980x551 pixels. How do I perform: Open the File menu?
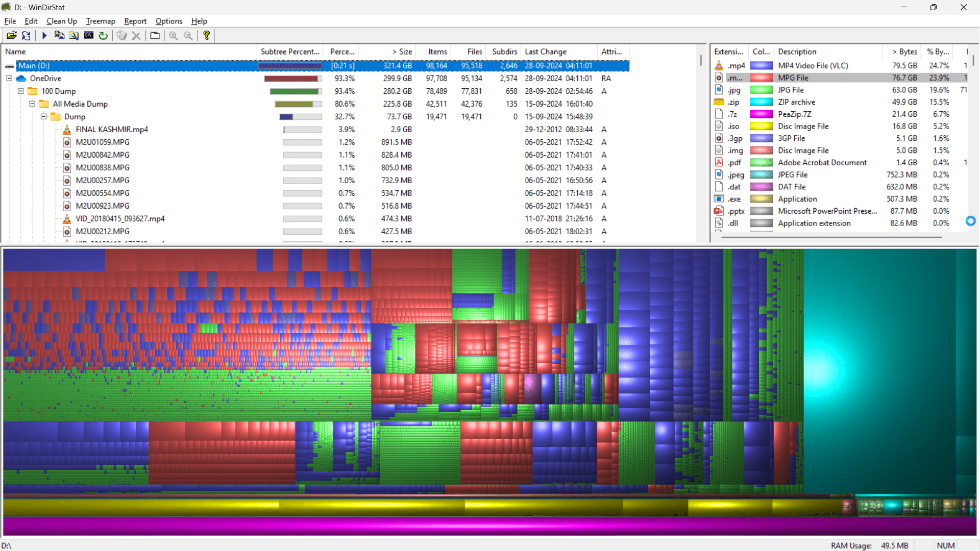(10, 21)
